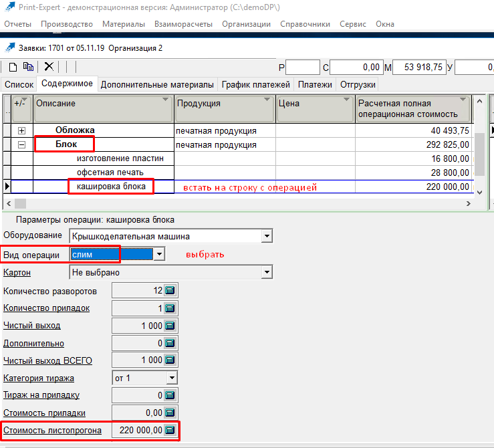Open calculator for Количество разворотов field

pos(170,291)
